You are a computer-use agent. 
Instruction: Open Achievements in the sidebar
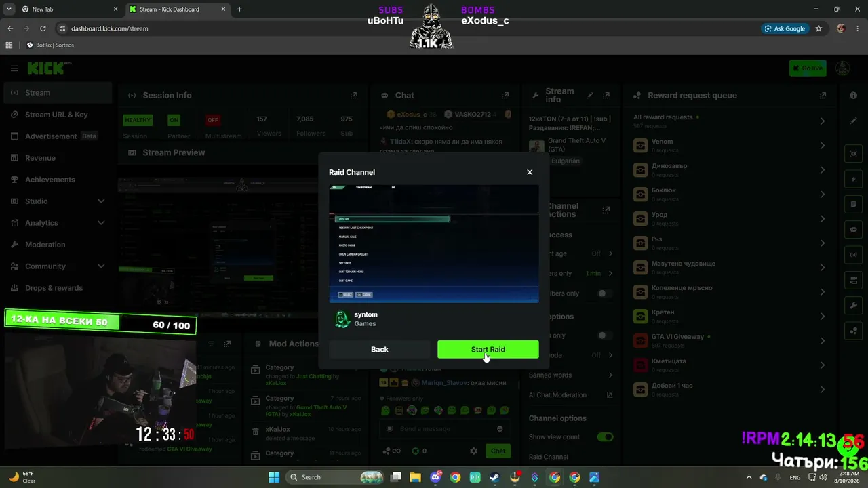[57, 180]
